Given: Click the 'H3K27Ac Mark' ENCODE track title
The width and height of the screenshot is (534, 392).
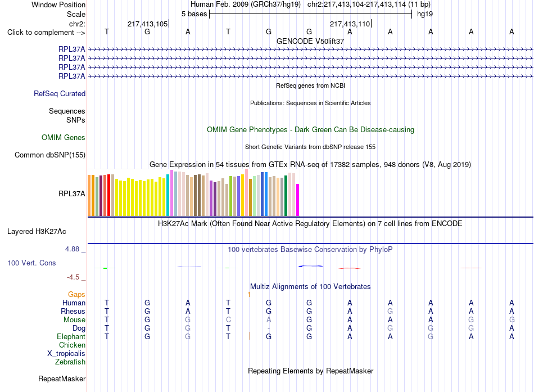Looking at the screenshot, I should tap(310, 224).
